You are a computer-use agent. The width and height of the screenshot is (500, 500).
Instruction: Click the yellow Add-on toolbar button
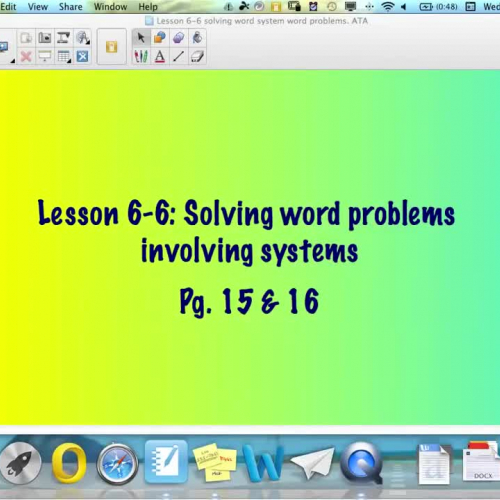click(x=112, y=47)
